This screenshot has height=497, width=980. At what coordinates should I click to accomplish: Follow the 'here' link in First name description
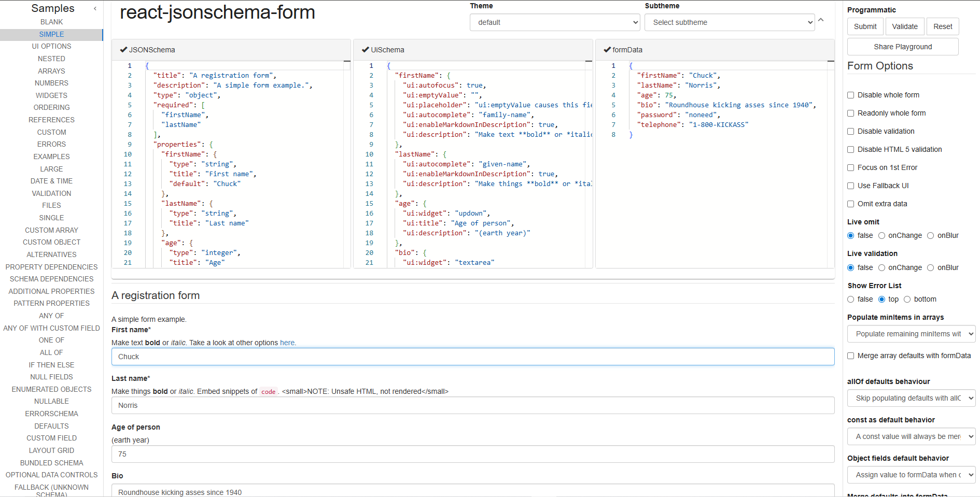point(287,343)
